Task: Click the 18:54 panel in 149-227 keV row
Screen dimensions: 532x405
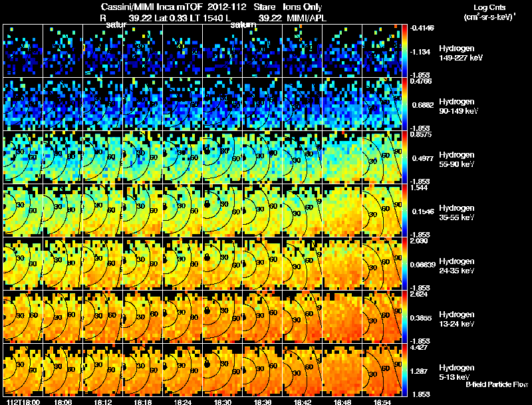Action: coord(382,51)
